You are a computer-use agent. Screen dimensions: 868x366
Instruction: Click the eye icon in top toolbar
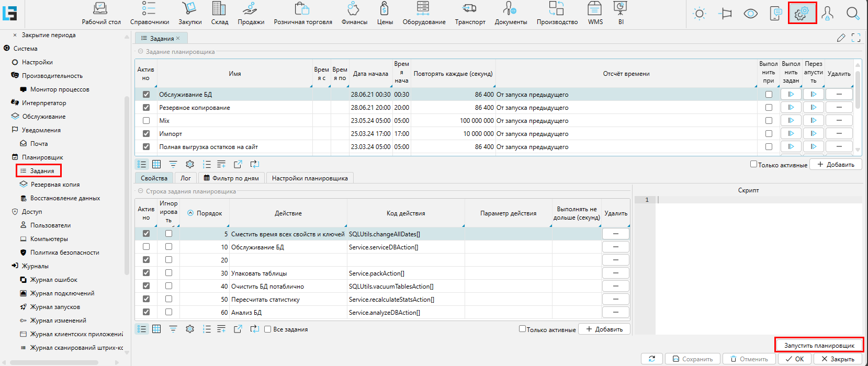(x=751, y=14)
